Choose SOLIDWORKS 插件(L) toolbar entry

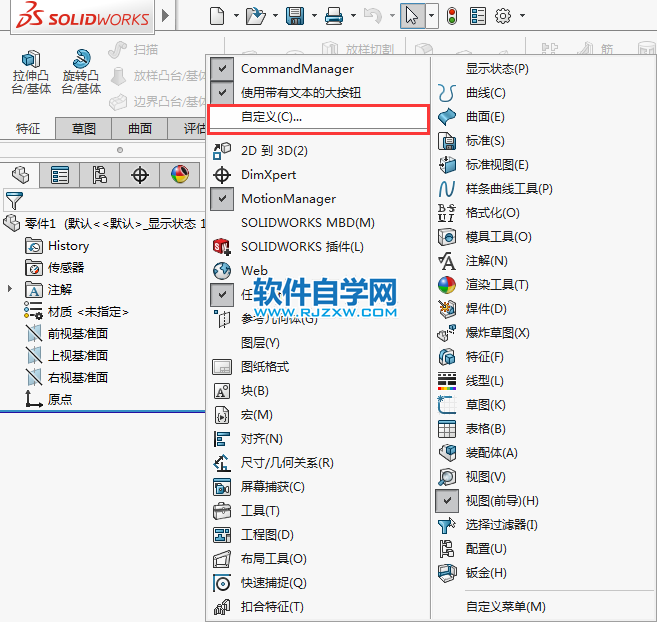pos(318,246)
